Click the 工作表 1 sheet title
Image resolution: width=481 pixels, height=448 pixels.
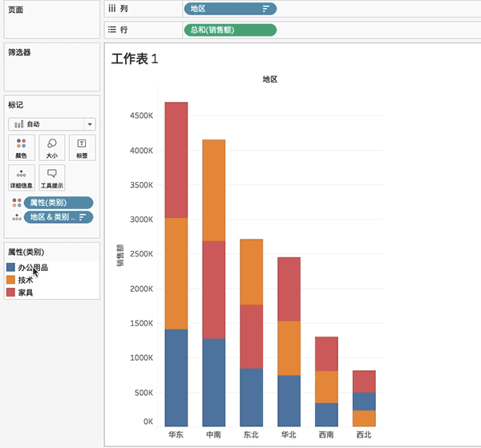[135, 59]
